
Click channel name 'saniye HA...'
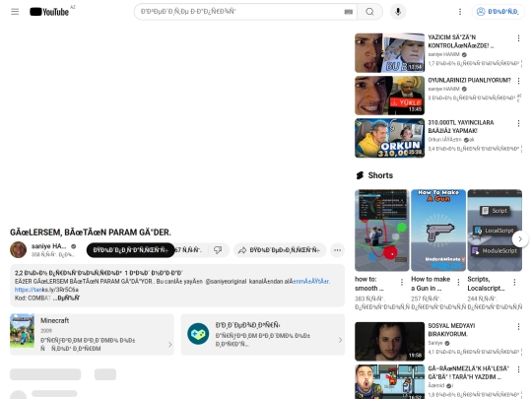(x=48, y=246)
